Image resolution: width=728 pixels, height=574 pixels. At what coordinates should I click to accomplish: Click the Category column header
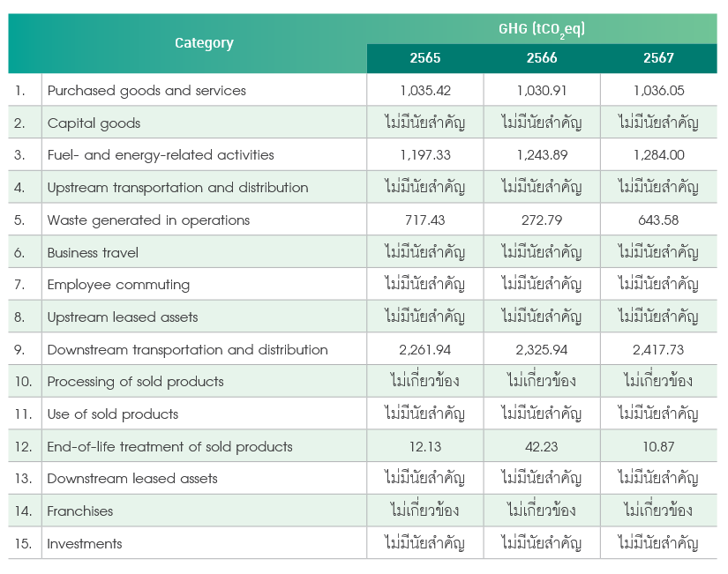(204, 43)
